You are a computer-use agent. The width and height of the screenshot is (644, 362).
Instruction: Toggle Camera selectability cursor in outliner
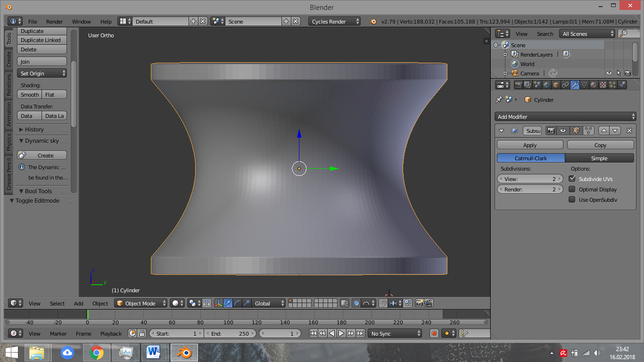point(619,73)
